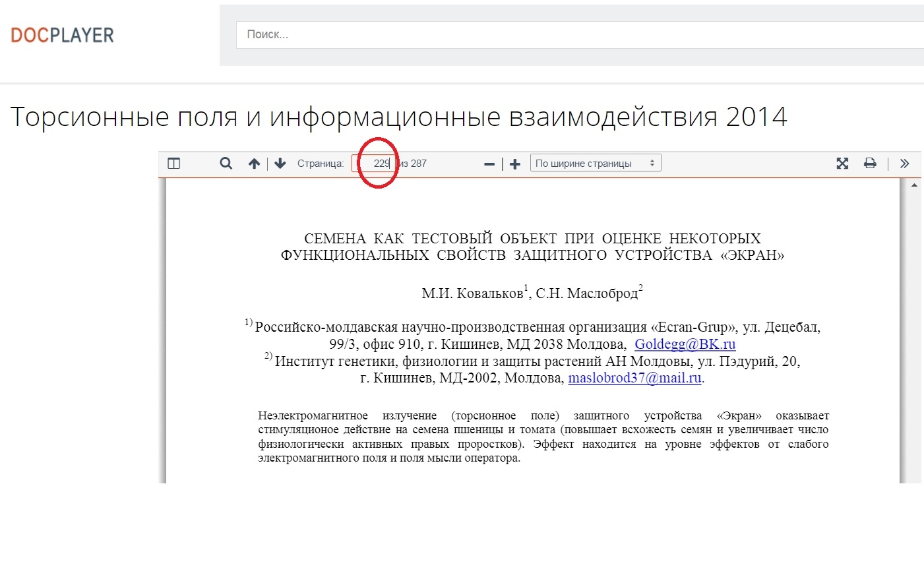
Task: Click the DocPlayer logo
Action: [x=63, y=35]
